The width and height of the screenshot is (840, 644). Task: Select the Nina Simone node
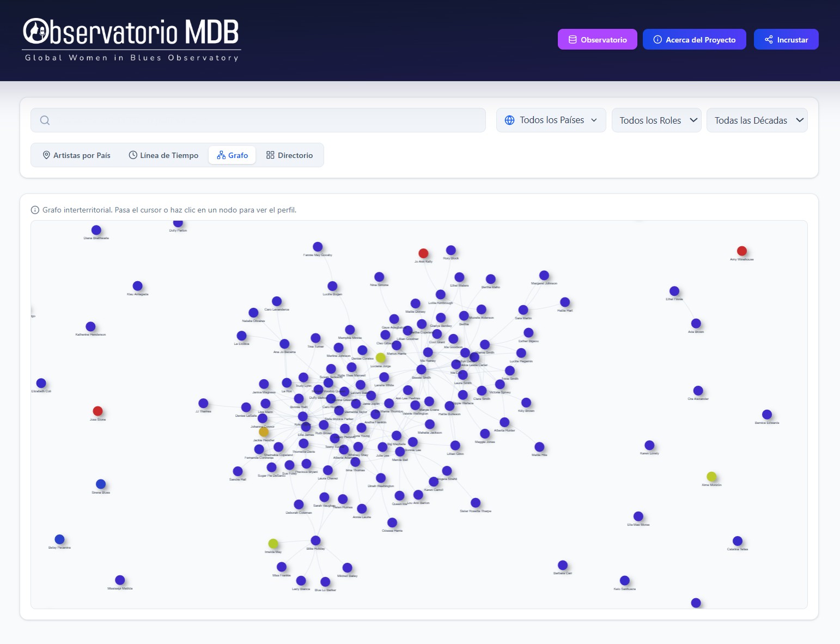pos(379,277)
